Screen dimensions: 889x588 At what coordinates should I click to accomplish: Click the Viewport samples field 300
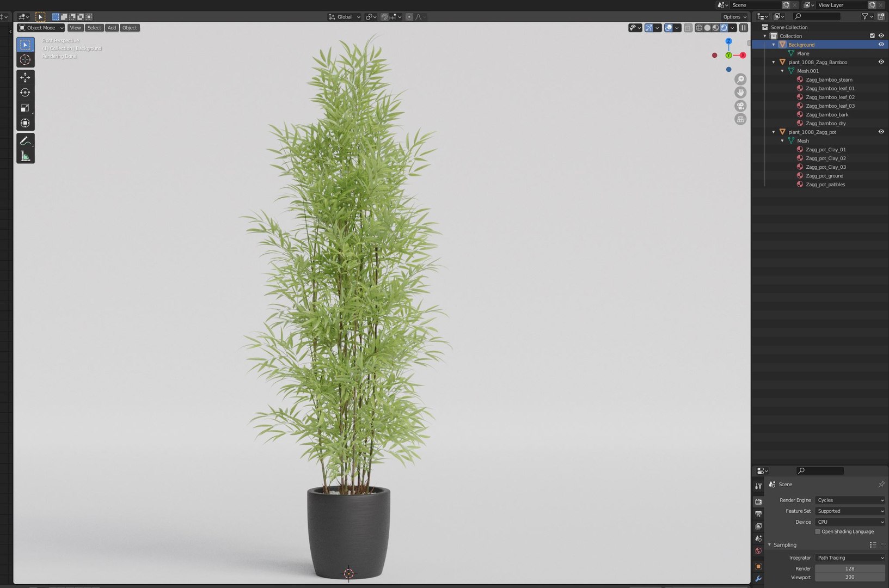click(x=850, y=577)
